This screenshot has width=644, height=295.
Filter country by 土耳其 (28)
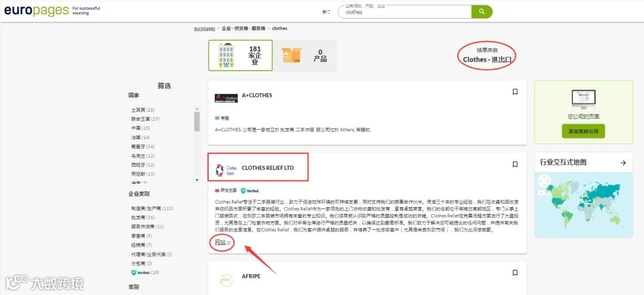click(143, 110)
